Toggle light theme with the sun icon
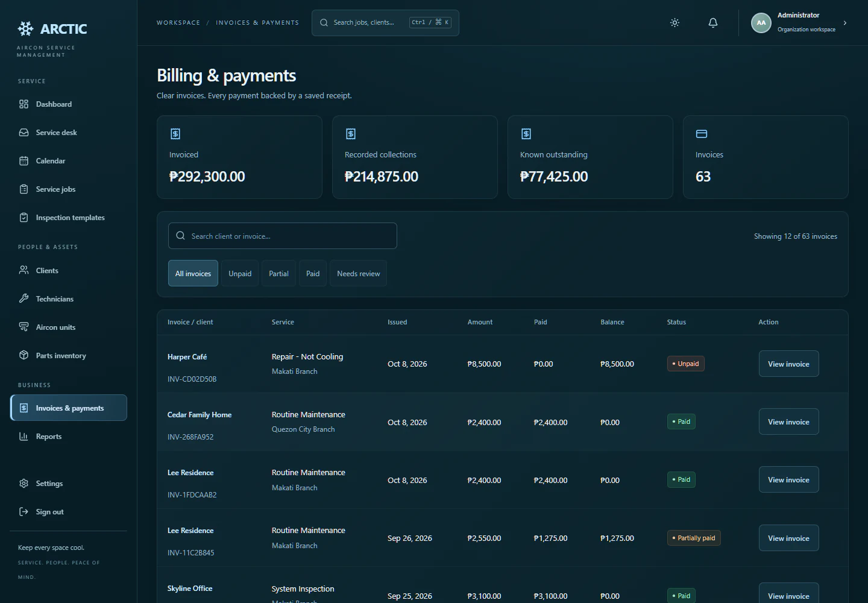 [x=675, y=23]
